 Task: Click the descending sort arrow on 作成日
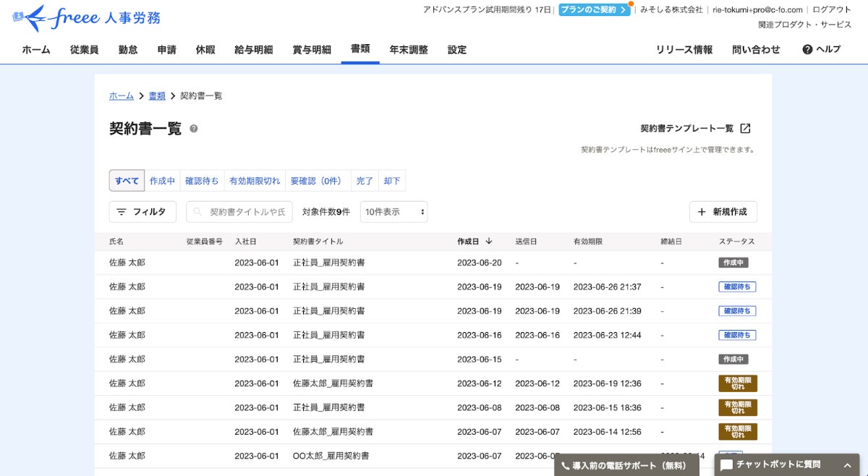[489, 241]
